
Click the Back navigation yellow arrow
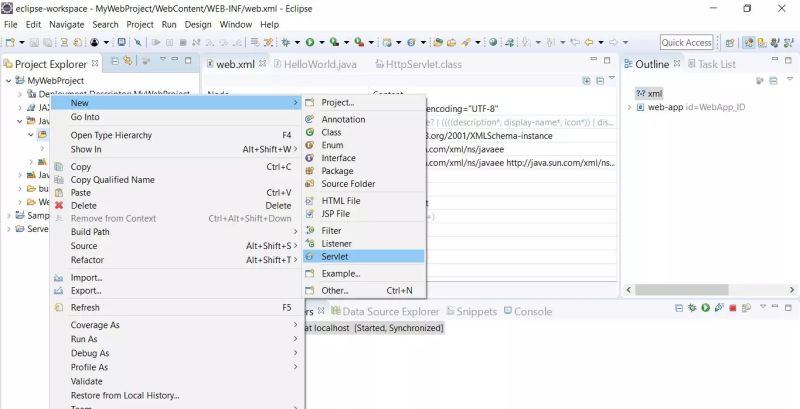589,43
